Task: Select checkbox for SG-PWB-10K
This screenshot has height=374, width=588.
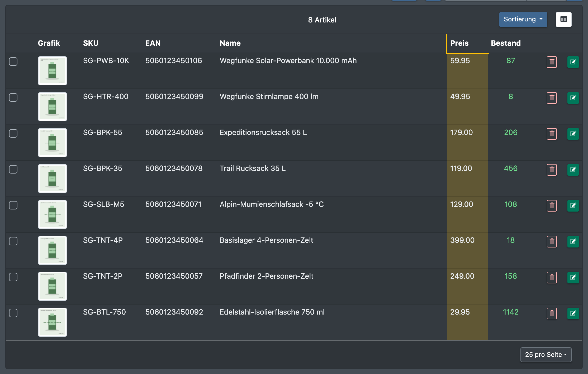Action: pyautogui.click(x=13, y=62)
